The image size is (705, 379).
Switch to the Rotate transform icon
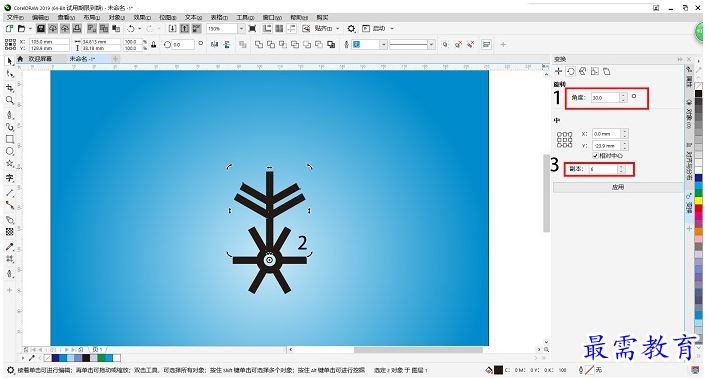571,71
